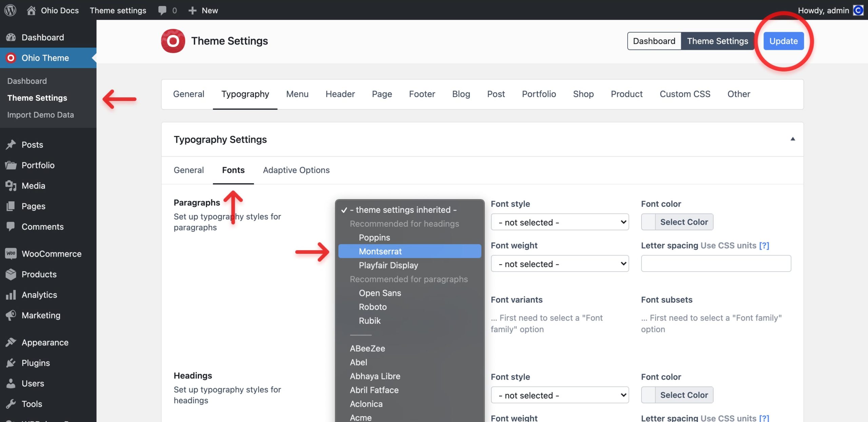
Task: Click the Dashboard button in header
Action: click(x=654, y=41)
